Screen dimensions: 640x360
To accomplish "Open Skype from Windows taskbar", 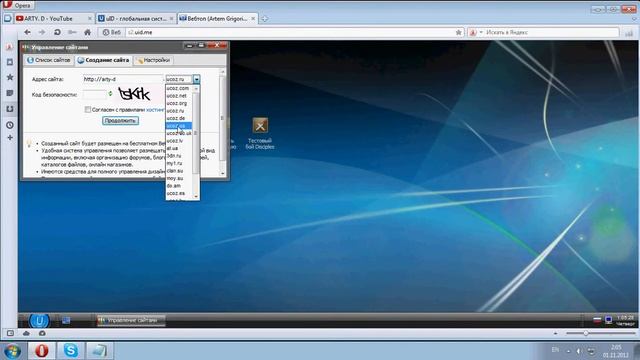I will [x=70, y=351].
